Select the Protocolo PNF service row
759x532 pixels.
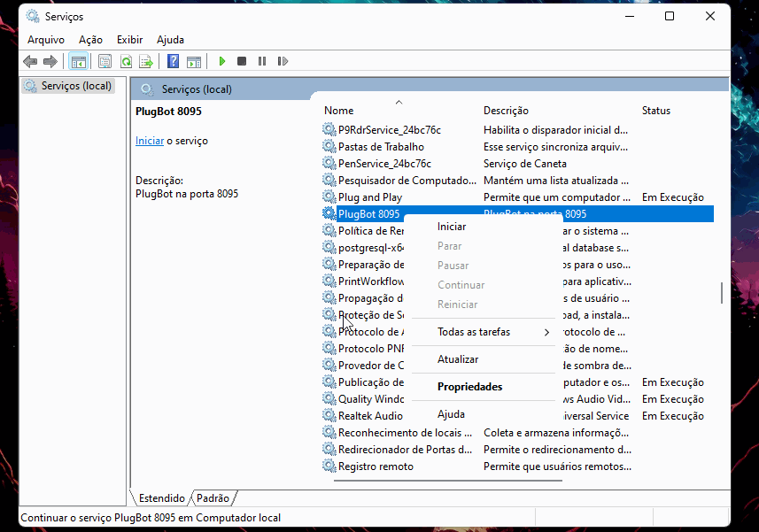(371, 349)
